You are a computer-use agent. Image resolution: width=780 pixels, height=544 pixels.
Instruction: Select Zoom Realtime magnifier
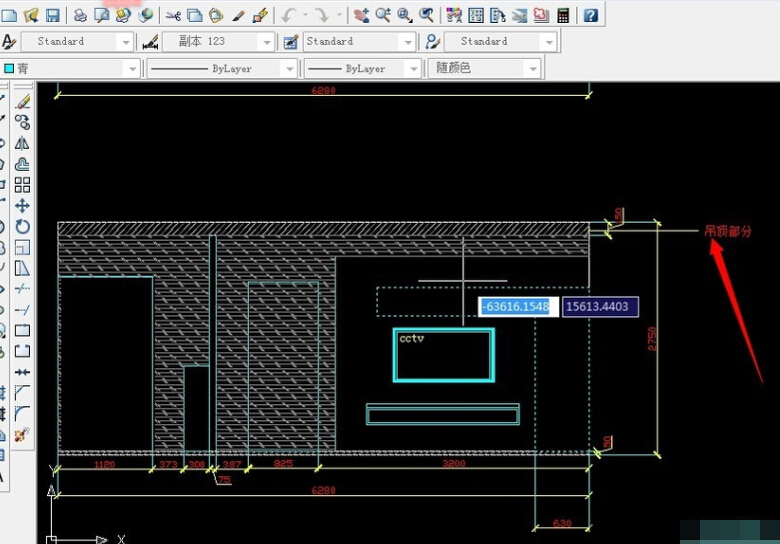[383, 15]
